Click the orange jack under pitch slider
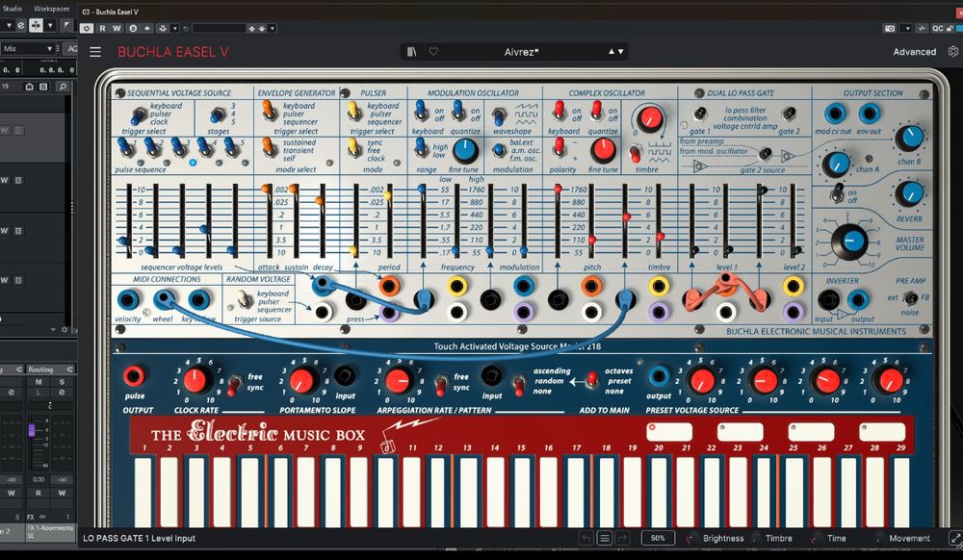This screenshot has width=963, height=560. tap(591, 285)
